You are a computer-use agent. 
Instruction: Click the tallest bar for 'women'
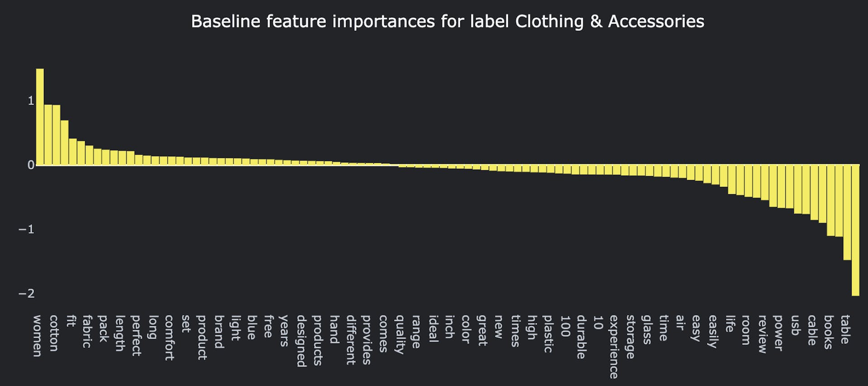coord(40,117)
